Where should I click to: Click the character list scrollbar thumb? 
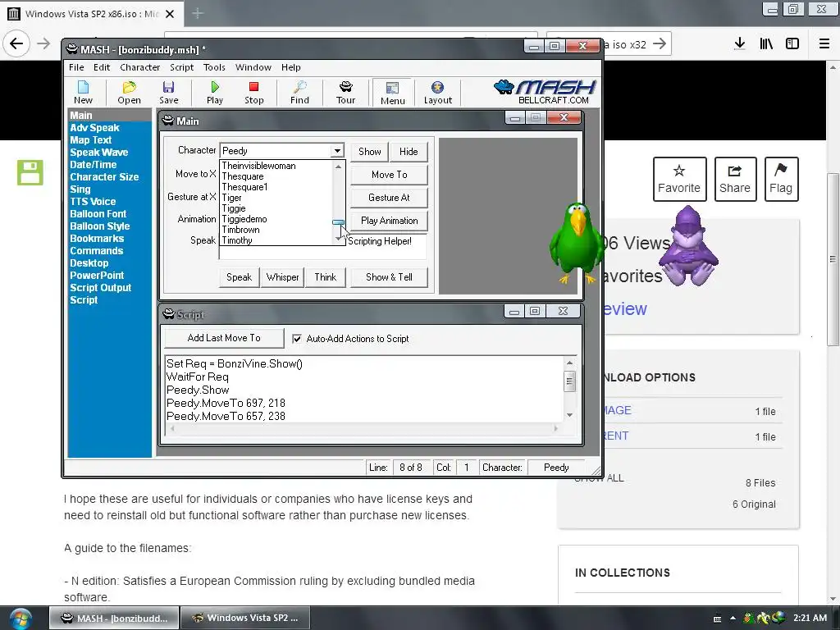click(x=338, y=221)
